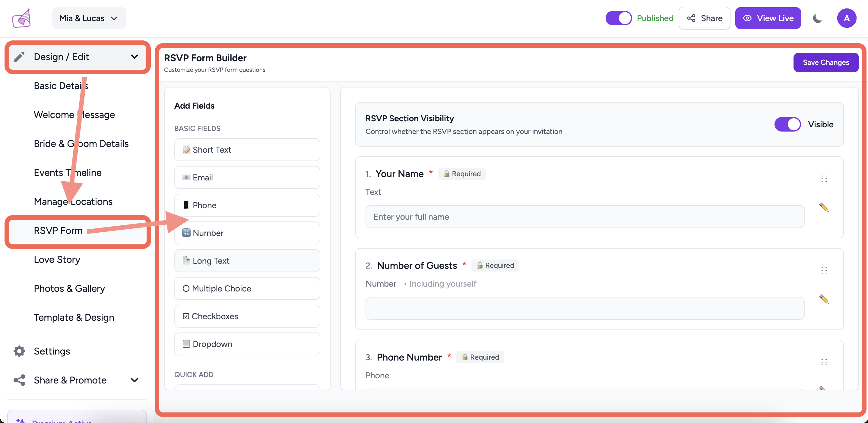The width and height of the screenshot is (868, 423).
Task: Click the Required badge on Number of Guests
Action: point(495,266)
